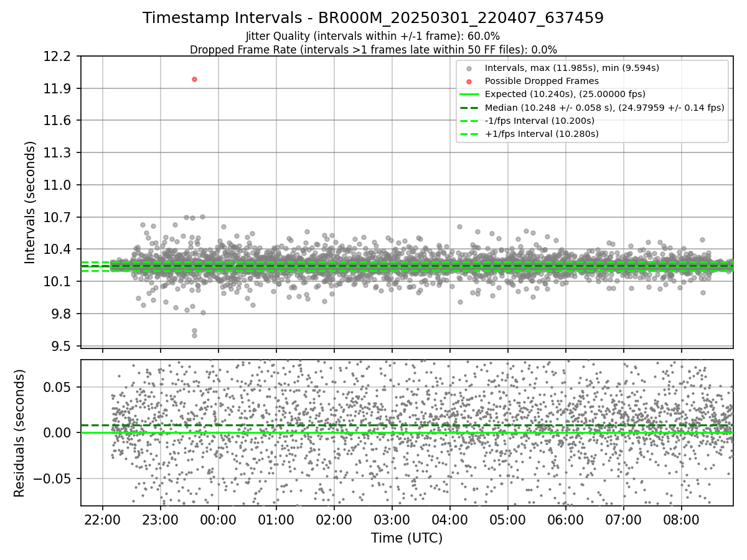Click the lowest gray interval point near 9.594s
Screen dimensions: 747x560
click(194, 335)
